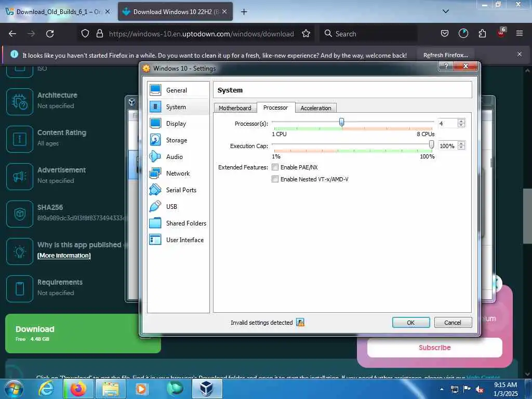Increase processor count with spinner up arrow
The image size is (532, 399).
461,121
